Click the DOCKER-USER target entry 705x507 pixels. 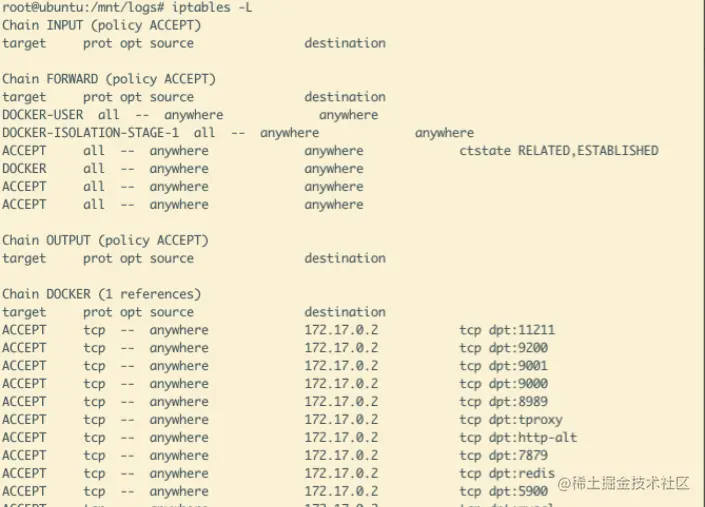[42, 115]
